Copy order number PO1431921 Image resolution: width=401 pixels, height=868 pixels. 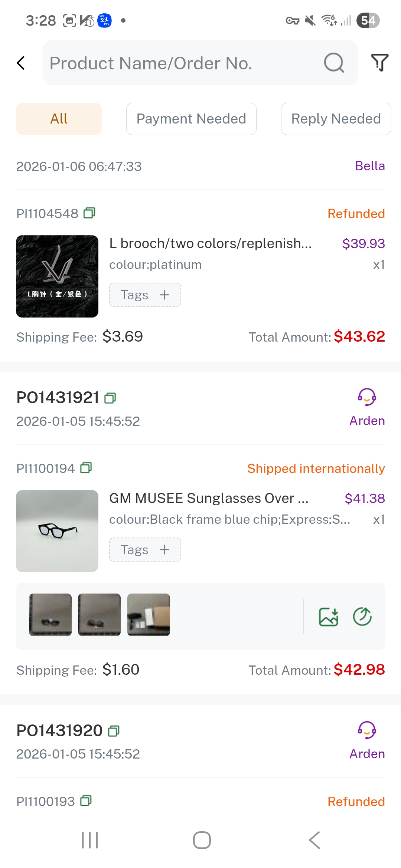(110, 398)
